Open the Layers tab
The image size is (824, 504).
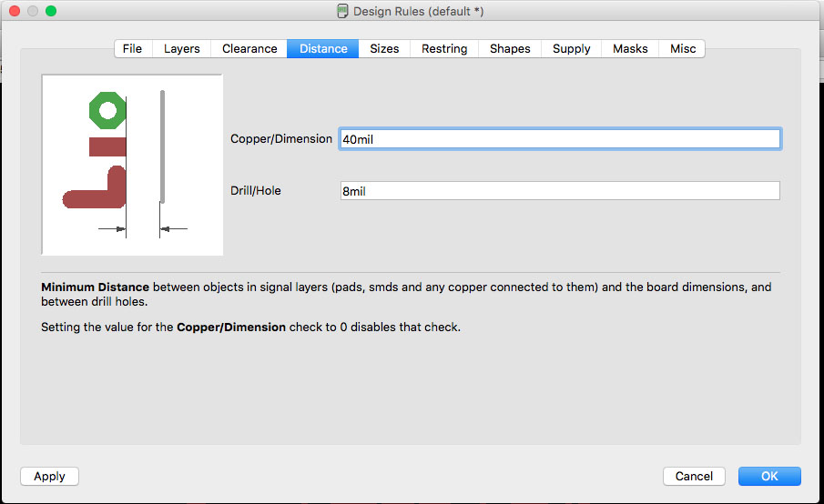point(182,49)
